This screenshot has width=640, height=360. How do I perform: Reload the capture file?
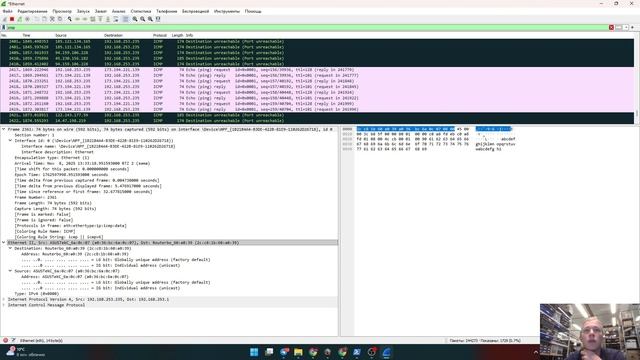tap(60, 19)
